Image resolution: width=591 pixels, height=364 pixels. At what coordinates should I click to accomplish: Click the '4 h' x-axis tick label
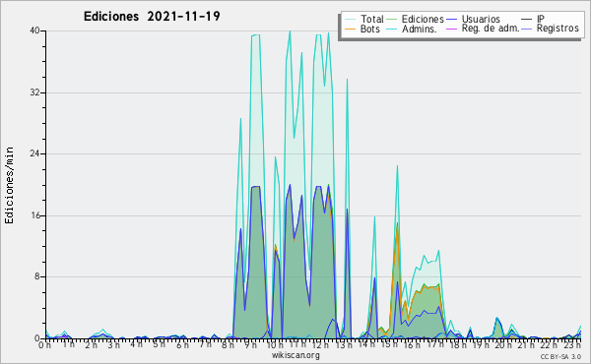tap(136, 344)
